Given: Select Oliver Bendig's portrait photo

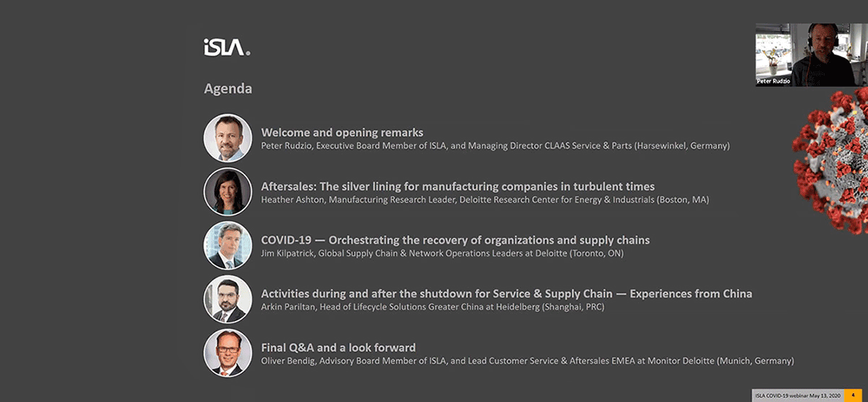Looking at the screenshot, I should [x=227, y=353].
